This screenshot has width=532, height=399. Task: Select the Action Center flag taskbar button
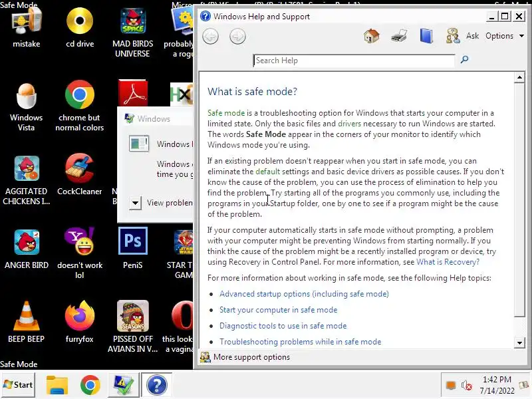tap(124, 386)
